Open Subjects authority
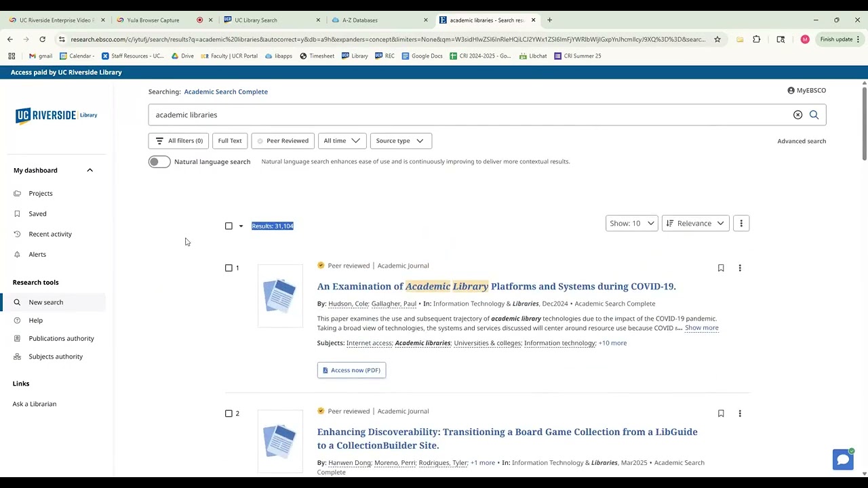The height and width of the screenshot is (488, 868). (x=56, y=357)
